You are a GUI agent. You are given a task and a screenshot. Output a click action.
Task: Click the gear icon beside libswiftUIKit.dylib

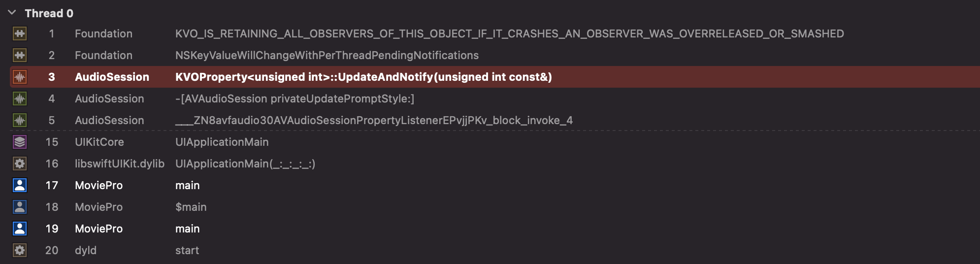tap(20, 164)
